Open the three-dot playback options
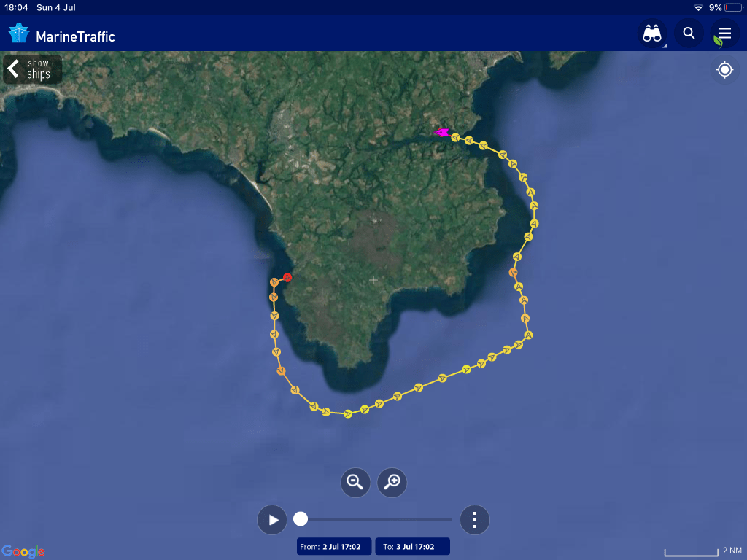 pos(474,519)
